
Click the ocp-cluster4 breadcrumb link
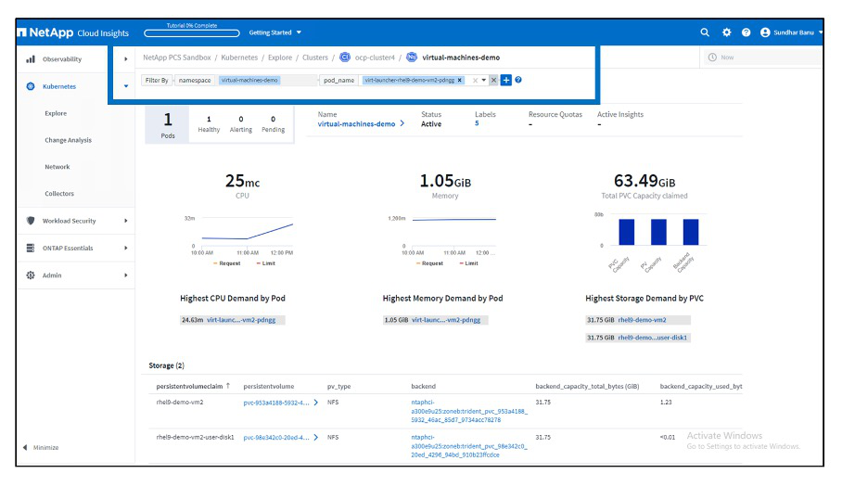[x=375, y=58]
